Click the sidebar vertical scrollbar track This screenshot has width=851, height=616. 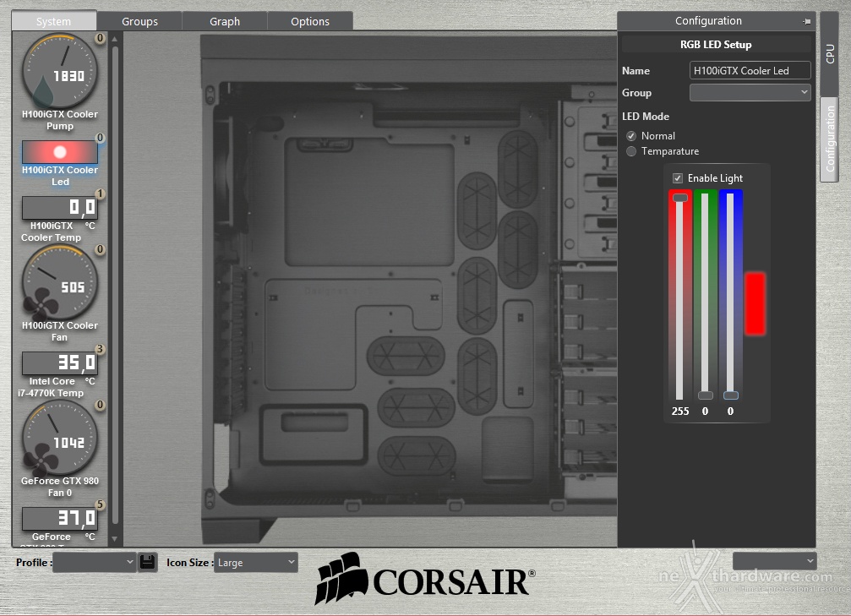pos(115,286)
